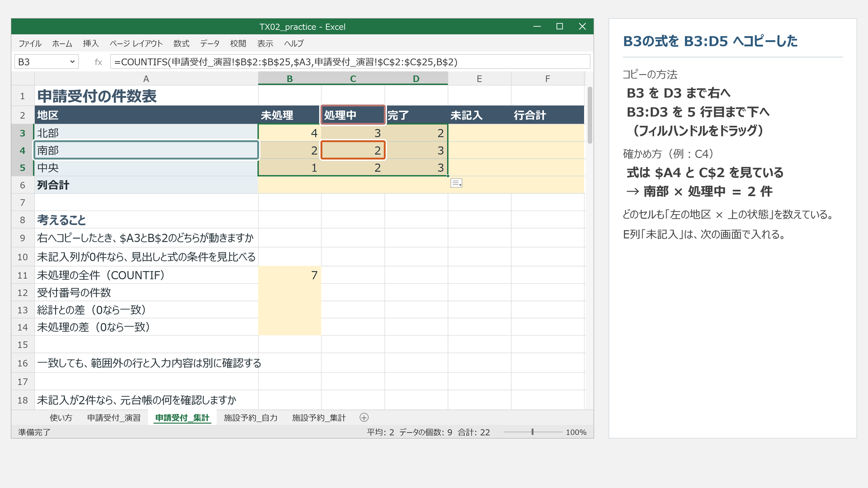The image size is (868, 488).
Task: Open the ページ レイアウト tab
Action: pyautogui.click(x=136, y=43)
